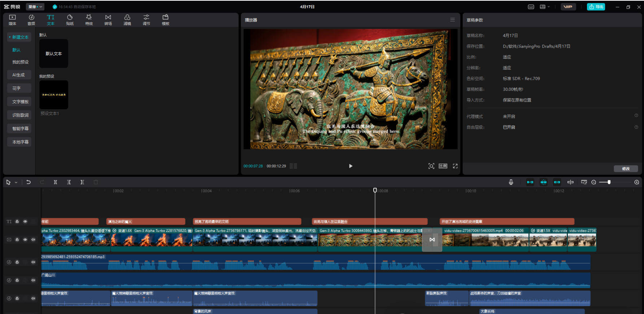Click the record voiceover microphone icon

coord(511,182)
